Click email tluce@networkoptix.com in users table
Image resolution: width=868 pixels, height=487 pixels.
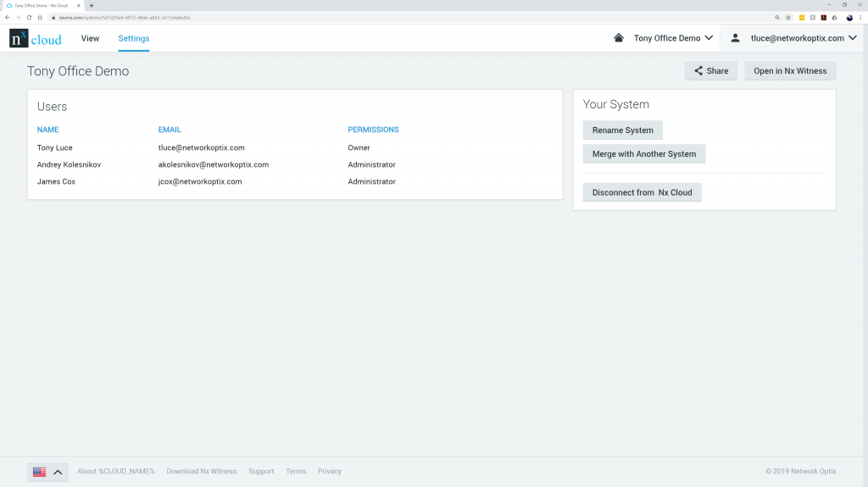pos(202,147)
